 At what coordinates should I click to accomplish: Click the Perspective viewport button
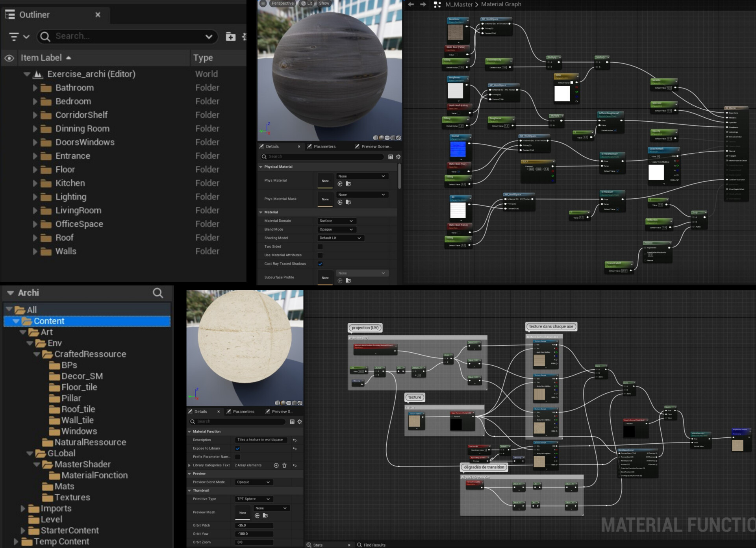pos(282,3)
